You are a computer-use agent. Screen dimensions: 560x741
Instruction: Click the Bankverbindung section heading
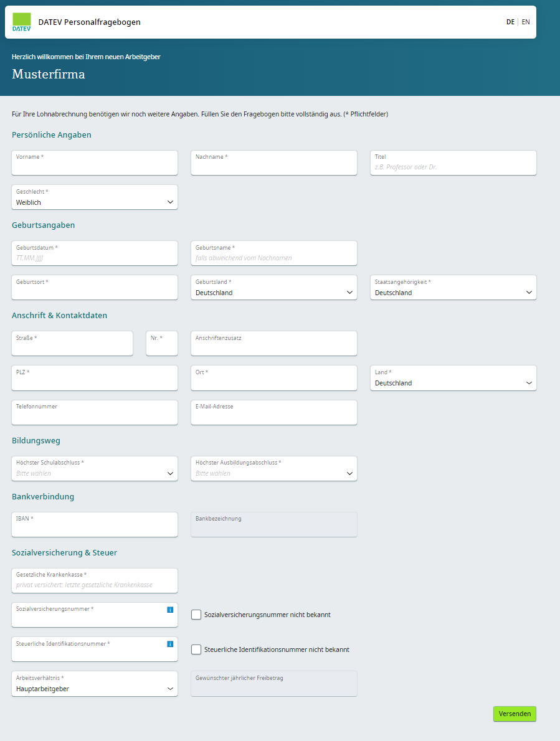point(43,497)
